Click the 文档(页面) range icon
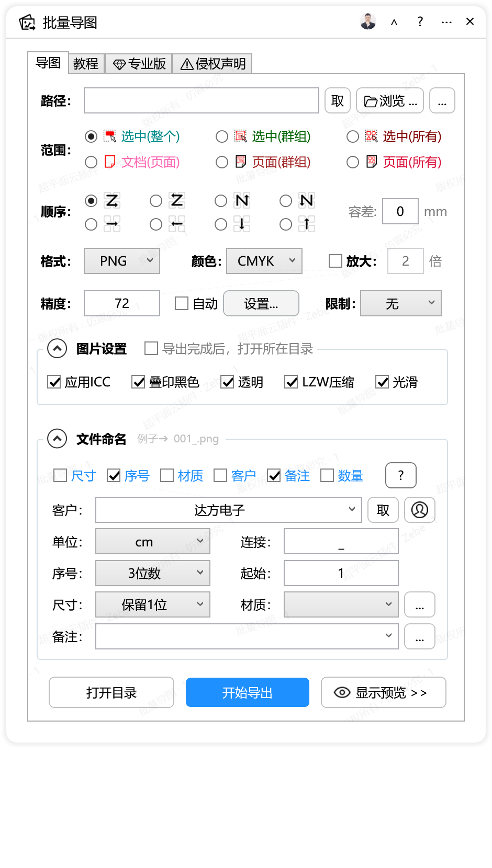 tap(110, 162)
